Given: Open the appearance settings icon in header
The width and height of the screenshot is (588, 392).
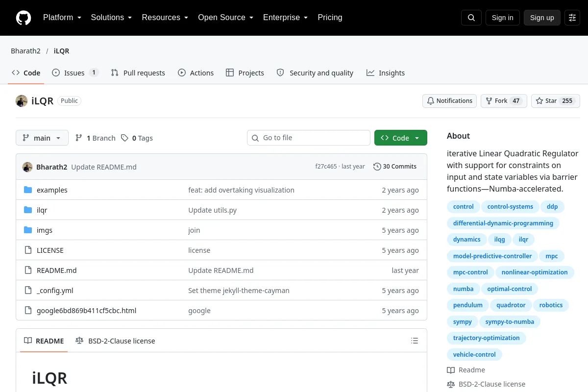Looking at the screenshot, I should [572, 18].
